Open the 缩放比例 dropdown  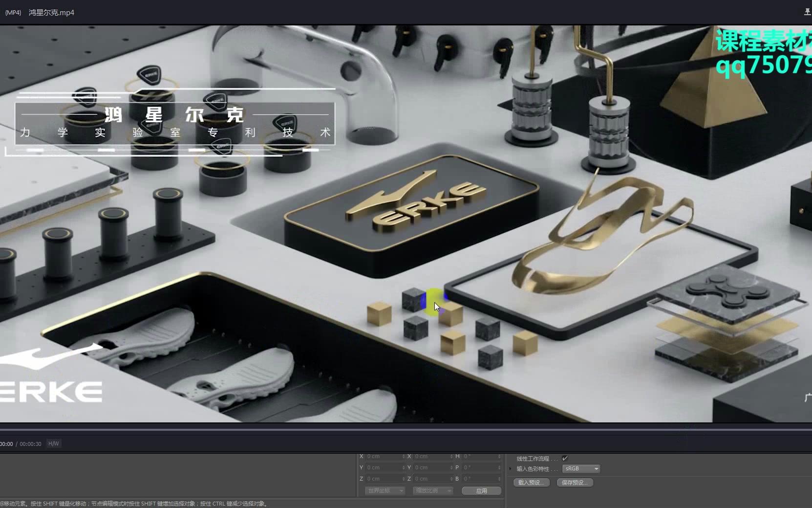pos(433,490)
